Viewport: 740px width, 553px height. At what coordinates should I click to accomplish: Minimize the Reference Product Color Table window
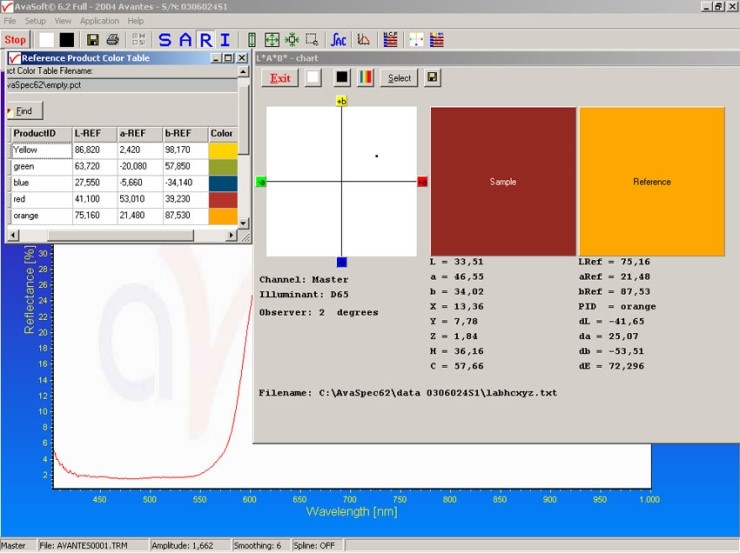(x=216, y=58)
